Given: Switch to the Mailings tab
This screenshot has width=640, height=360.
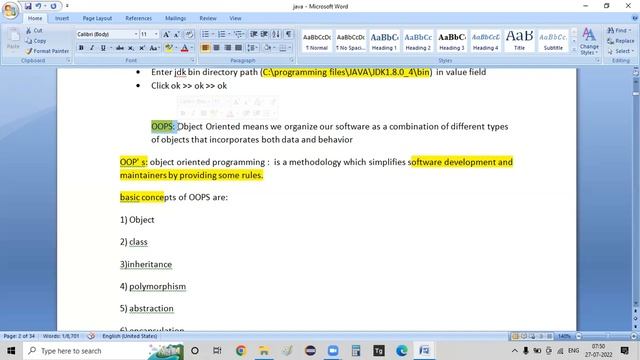Looking at the screenshot, I should click(x=176, y=18).
